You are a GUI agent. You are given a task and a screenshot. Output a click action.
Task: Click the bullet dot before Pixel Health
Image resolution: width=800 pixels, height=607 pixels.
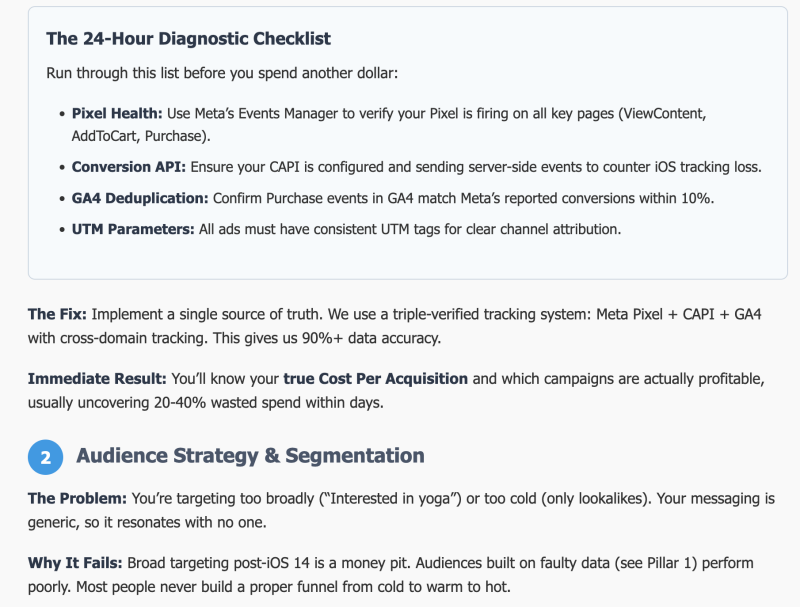[60, 115]
